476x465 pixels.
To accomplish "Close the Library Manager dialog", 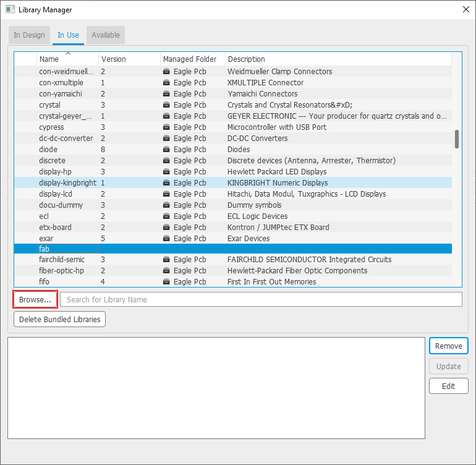I will tap(466, 9).
